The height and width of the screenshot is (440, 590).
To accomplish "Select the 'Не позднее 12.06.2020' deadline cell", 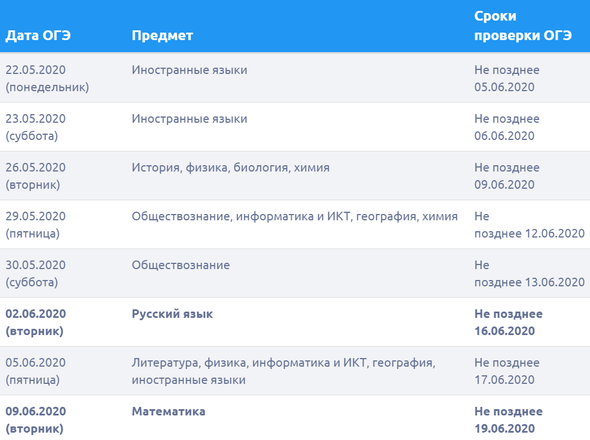I will (529, 225).
